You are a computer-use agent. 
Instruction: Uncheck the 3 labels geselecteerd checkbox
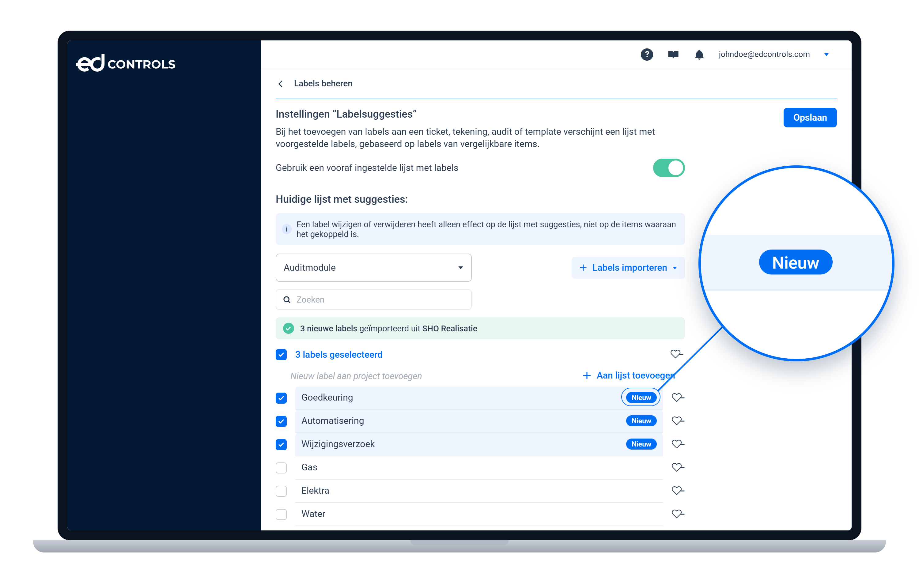click(x=281, y=355)
